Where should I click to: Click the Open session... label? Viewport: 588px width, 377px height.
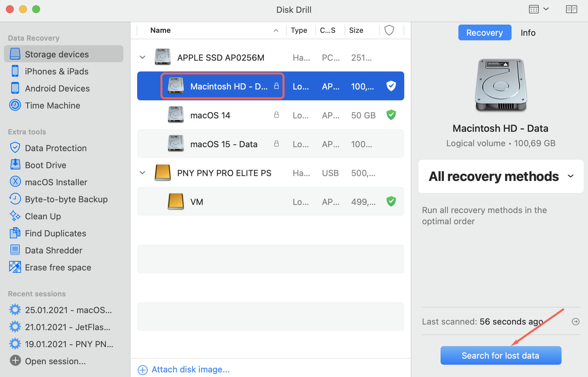click(x=55, y=361)
